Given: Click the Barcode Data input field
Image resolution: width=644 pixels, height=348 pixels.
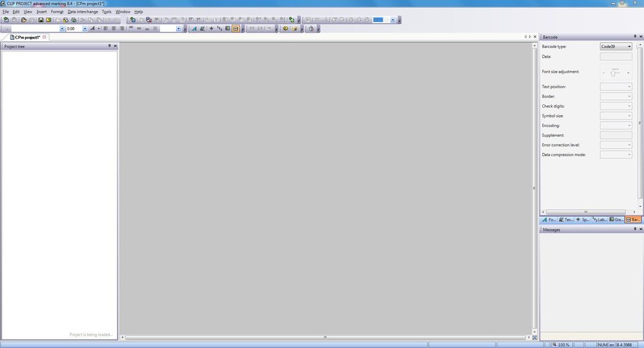Looking at the screenshot, I should pos(616,56).
